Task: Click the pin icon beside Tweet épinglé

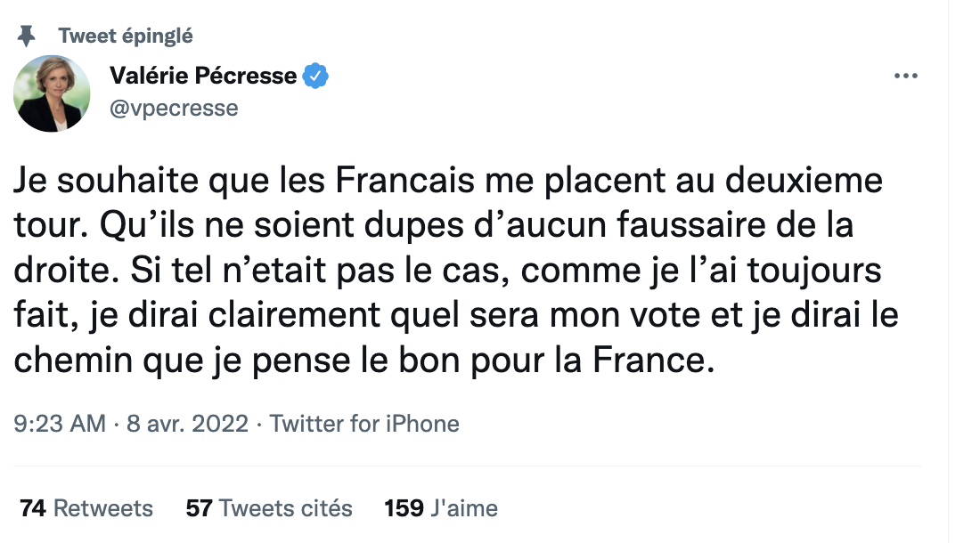Action: click(28, 36)
